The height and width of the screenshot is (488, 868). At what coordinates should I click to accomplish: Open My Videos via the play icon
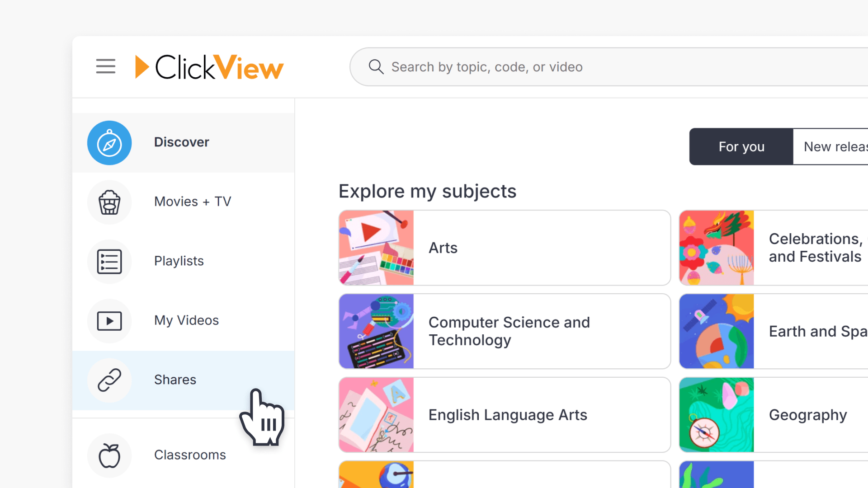tap(109, 321)
